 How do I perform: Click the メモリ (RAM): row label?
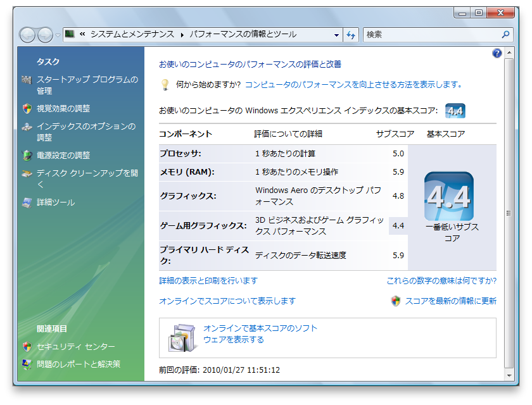click(187, 172)
